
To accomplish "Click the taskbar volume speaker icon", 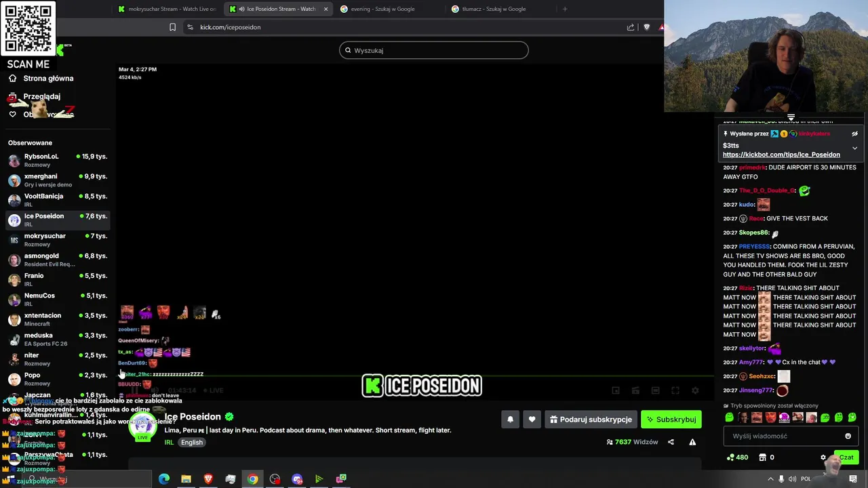I will (x=793, y=479).
